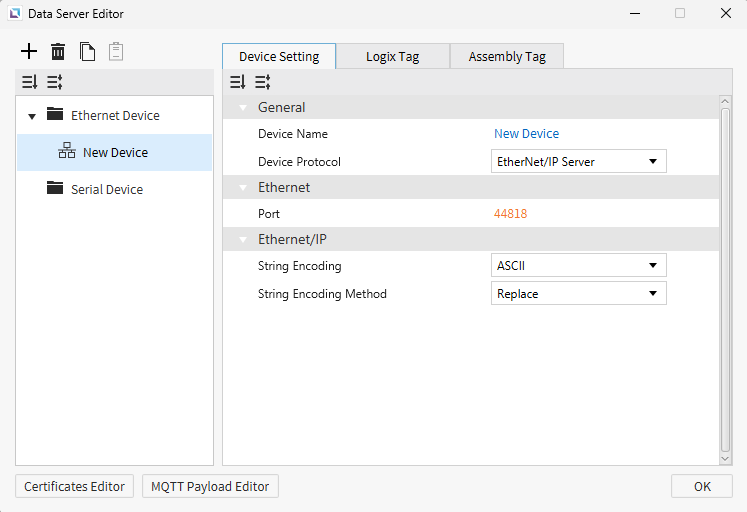Image resolution: width=747 pixels, height=512 pixels.
Task: Open the Device Protocol dropdown
Action: [x=578, y=161]
